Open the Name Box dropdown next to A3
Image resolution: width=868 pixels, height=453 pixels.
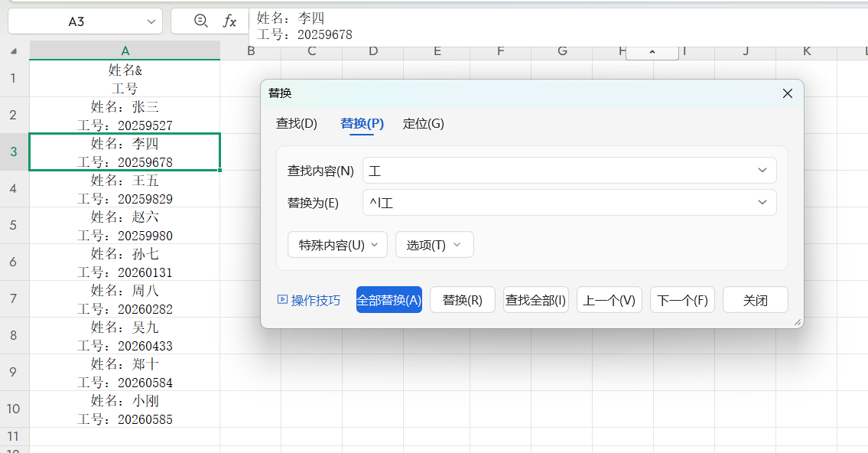(x=151, y=21)
